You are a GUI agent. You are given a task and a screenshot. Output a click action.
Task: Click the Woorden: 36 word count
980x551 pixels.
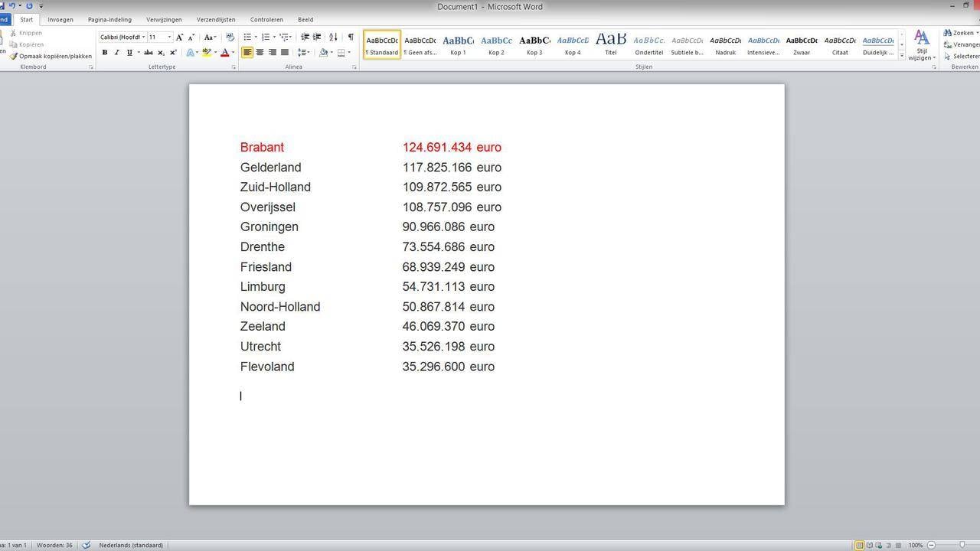pyautogui.click(x=54, y=545)
